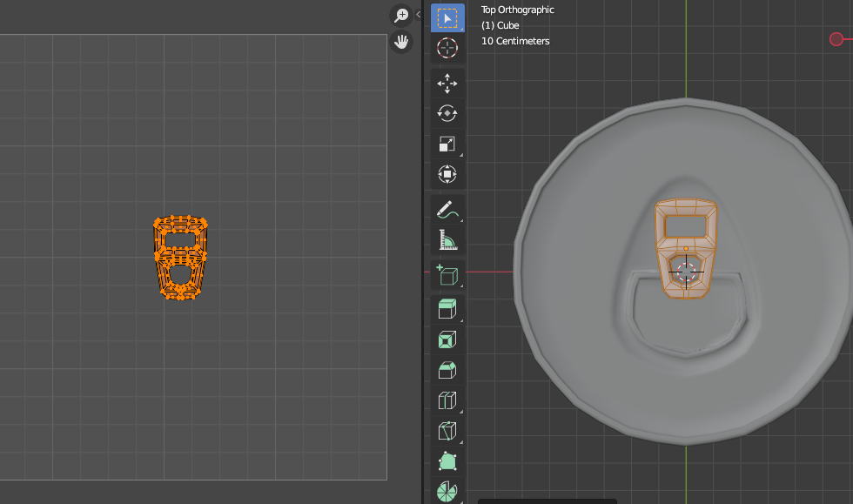853x504 pixels.
Task: Pick the Rotate tool
Action: pyautogui.click(x=447, y=113)
